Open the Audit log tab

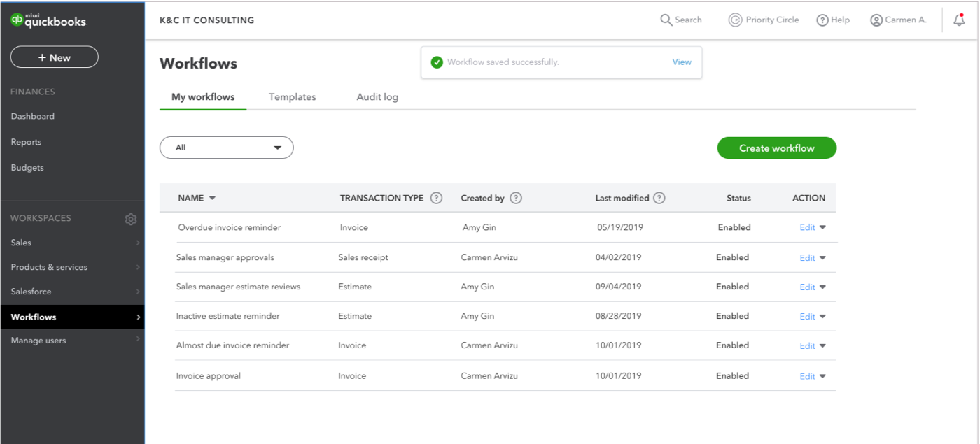377,97
